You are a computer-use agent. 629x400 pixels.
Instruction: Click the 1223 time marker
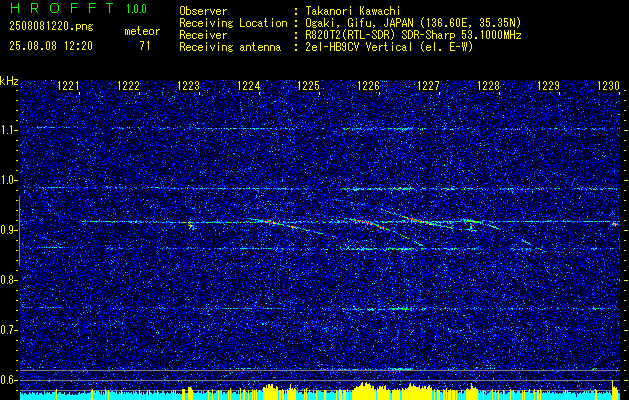tap(188, 86)
